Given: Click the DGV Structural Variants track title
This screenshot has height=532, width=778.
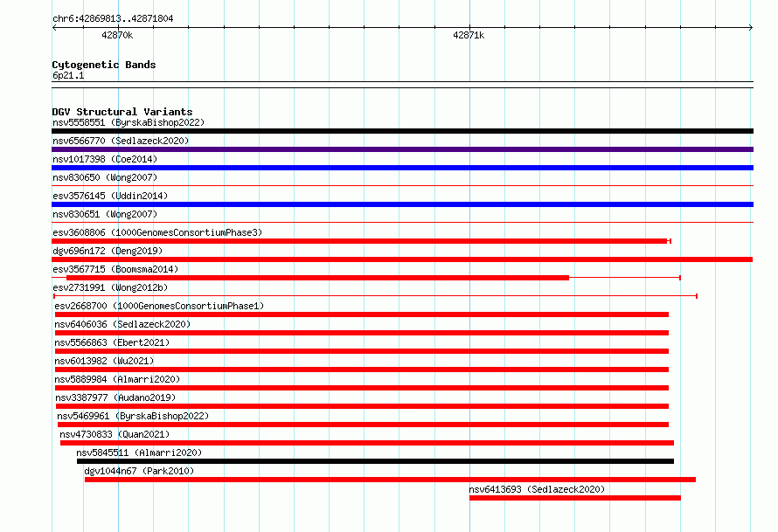Looking at the screenshot, I should point(122,112).
